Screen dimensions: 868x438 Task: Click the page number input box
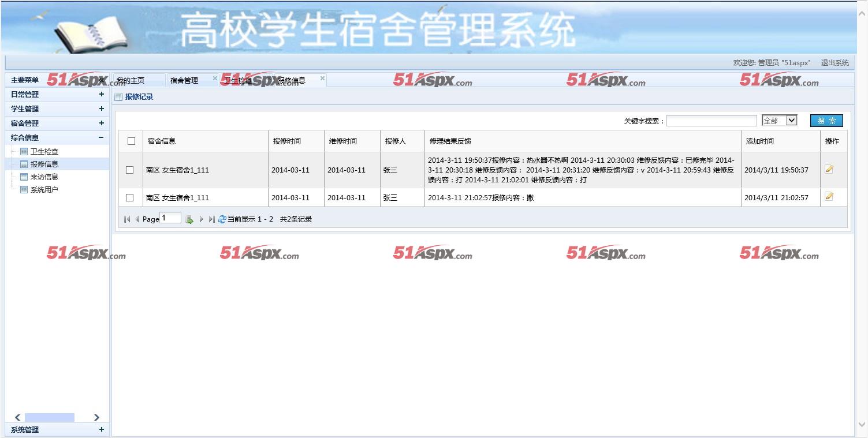[x=170, y=218]
